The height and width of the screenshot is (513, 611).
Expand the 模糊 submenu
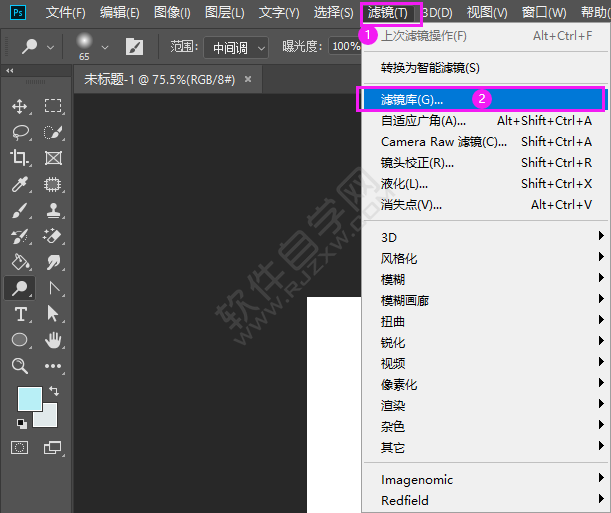click(x=486, y=279)
